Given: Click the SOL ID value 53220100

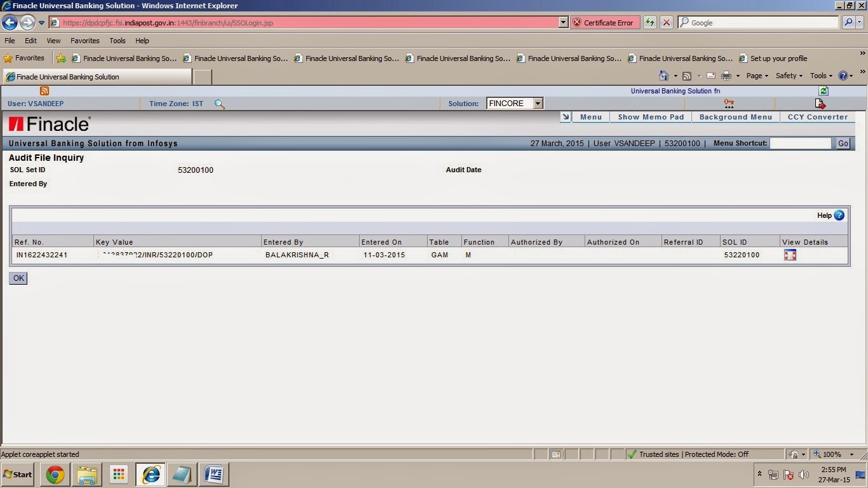Looking at the screenshot, I should pyautogui.click(x=742, y=255).
